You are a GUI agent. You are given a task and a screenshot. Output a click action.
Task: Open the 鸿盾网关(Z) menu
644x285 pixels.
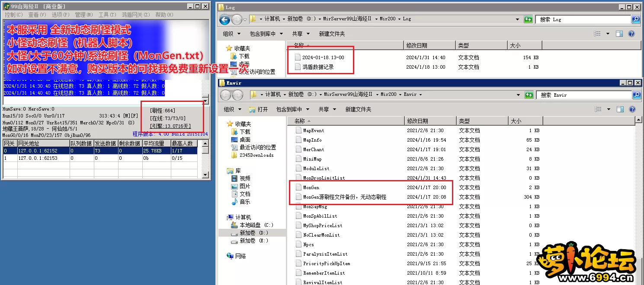136,15
